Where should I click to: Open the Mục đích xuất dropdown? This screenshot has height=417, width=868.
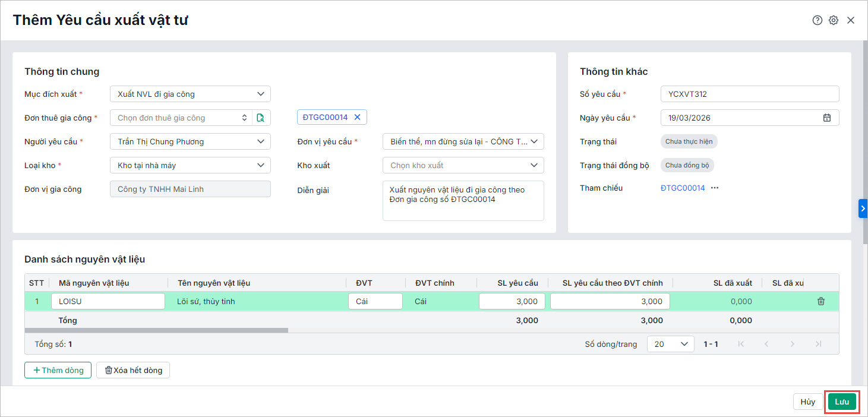pos(190,94)
